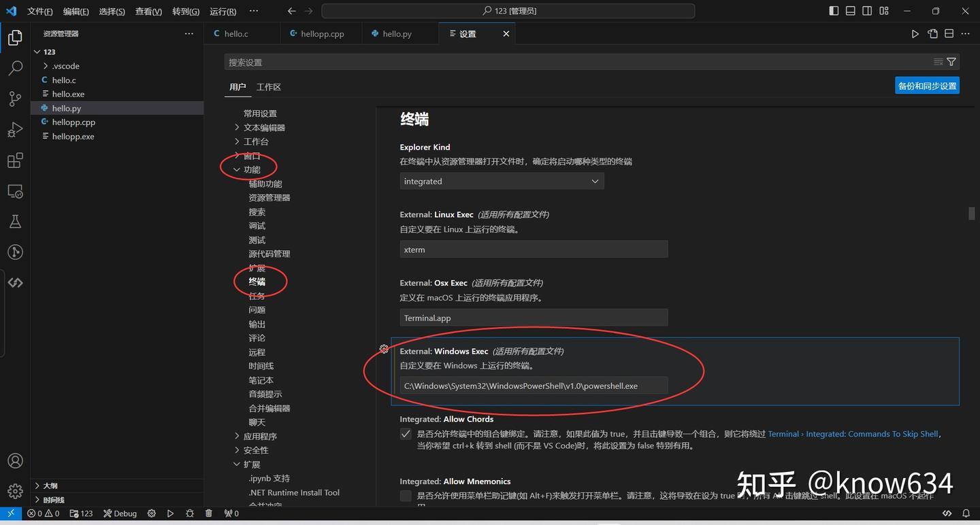Click gear beside External: Windows Exec
The image size is (980, 525).
click(x=384, y=349)
